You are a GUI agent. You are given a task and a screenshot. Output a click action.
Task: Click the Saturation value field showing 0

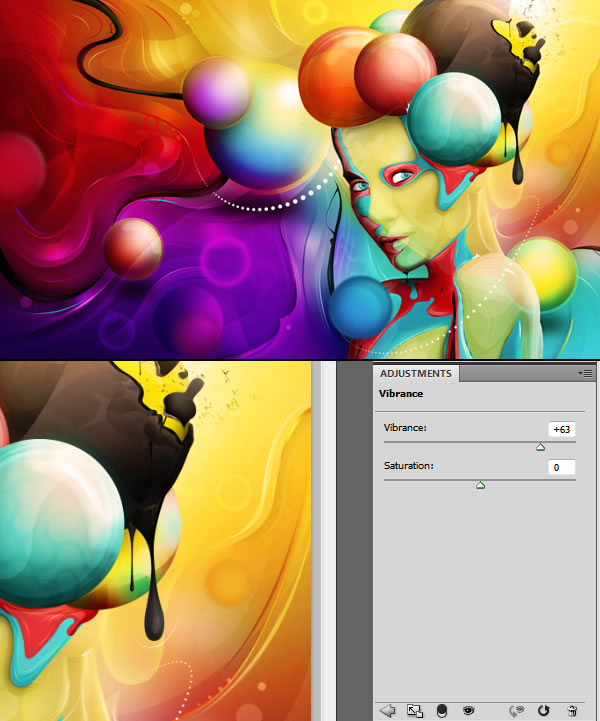[561, 467]
